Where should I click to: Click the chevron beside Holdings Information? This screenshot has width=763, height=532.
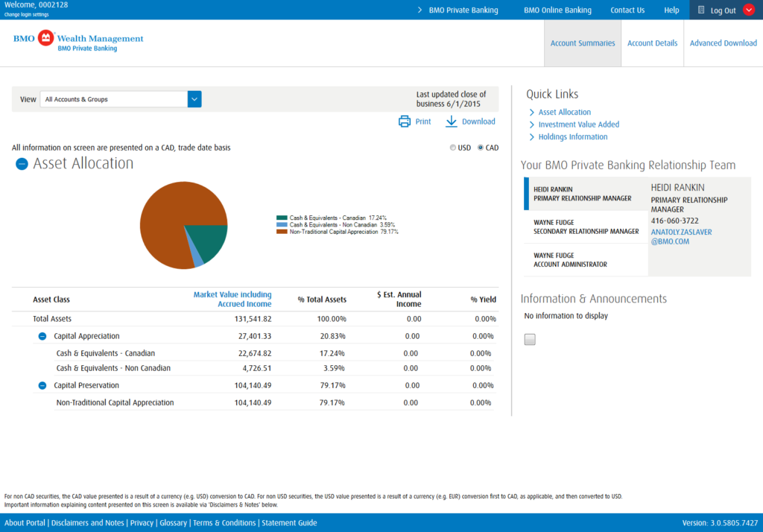pyautogui.click(x=531, y=137)
